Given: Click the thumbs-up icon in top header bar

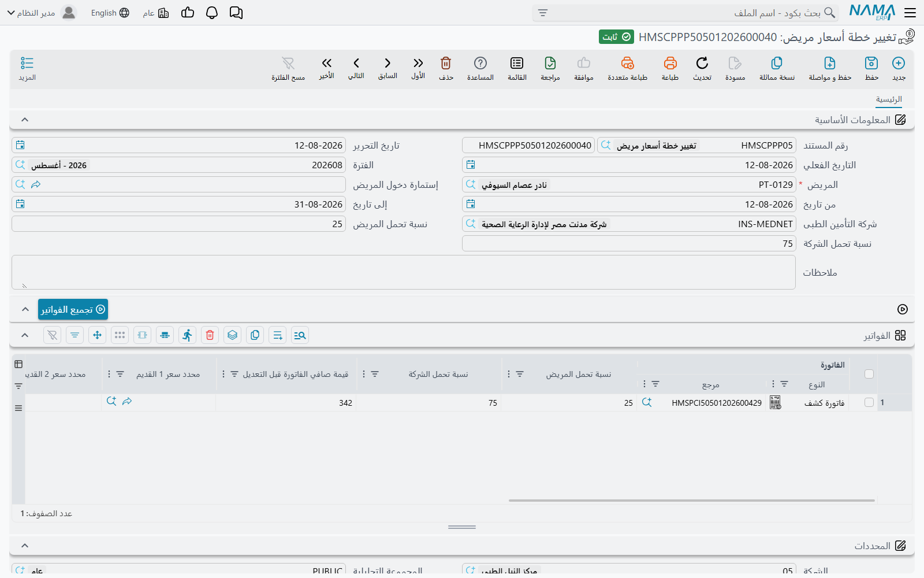Looking at the screenshot, I should click(x=188, y=13).
